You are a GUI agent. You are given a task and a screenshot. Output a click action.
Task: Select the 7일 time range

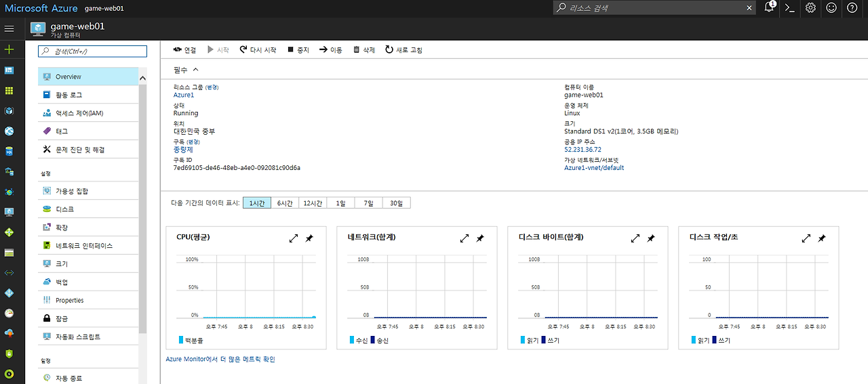tap(368, 203)
